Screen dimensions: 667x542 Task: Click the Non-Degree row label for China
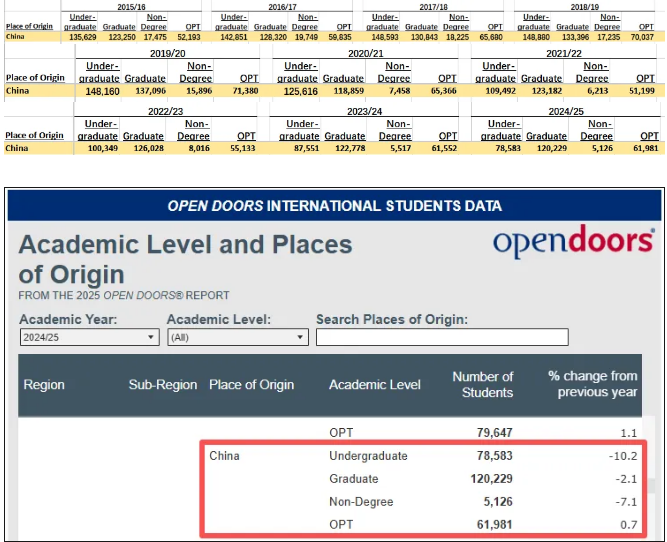(362, 502)
